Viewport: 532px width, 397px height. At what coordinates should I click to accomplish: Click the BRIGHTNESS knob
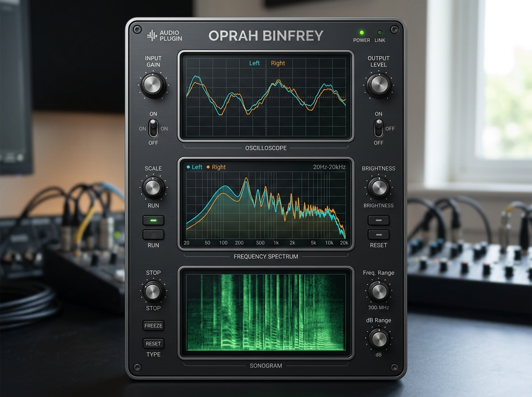[x=378, y=187]
